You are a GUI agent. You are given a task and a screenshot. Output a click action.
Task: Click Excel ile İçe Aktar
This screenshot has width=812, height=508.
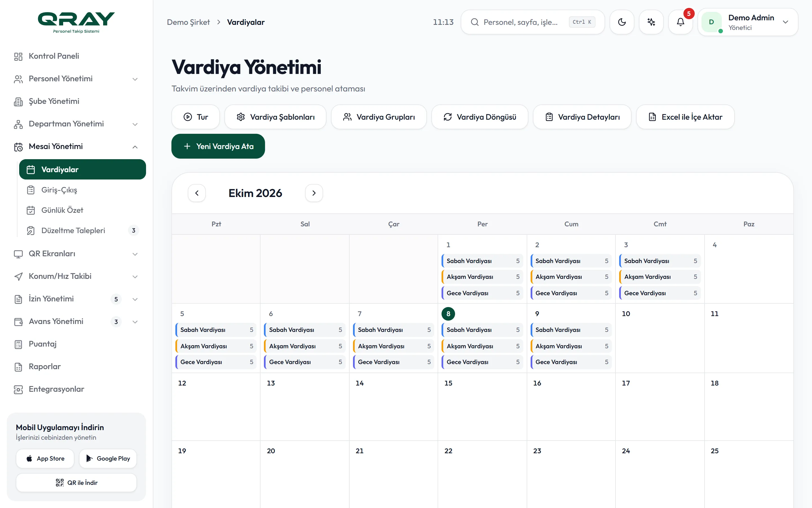point(685,117)
